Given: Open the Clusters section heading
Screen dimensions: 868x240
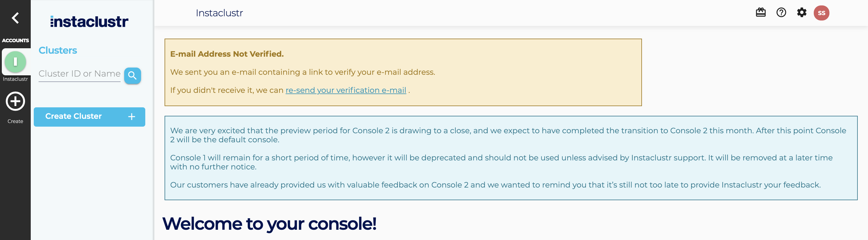Looking at the screenshot, I should (58, 50).
